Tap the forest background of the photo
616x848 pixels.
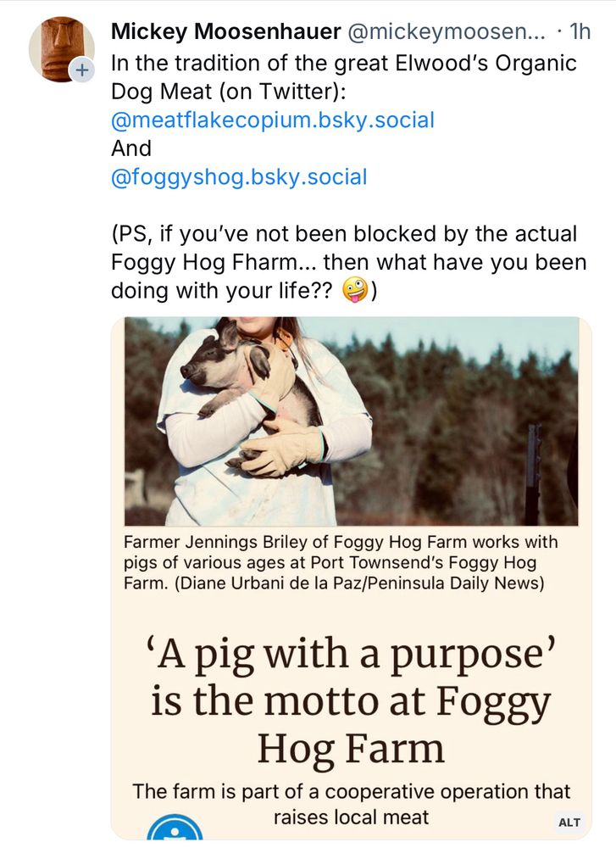click(x=474, y=407)
